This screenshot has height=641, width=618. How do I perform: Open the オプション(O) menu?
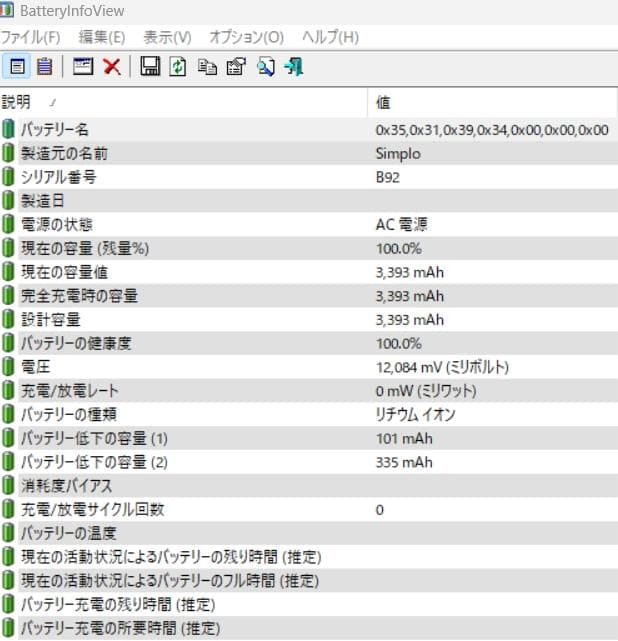coord(246,37)
